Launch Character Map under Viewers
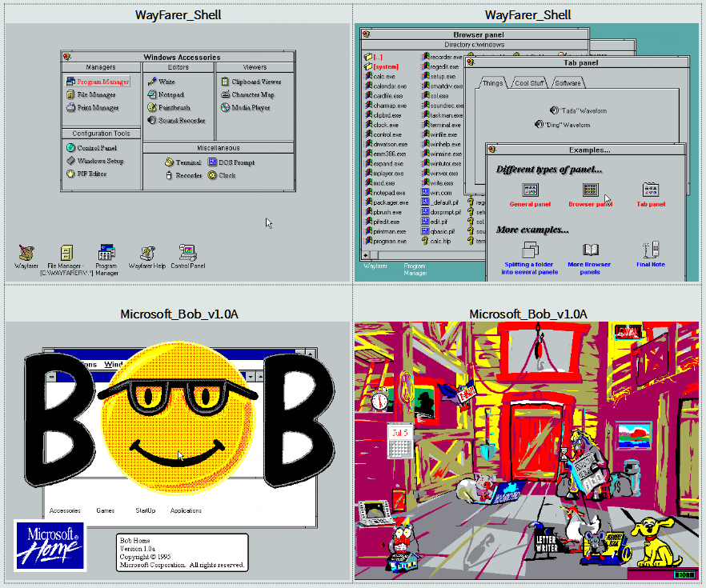 (x=247, y=94)
